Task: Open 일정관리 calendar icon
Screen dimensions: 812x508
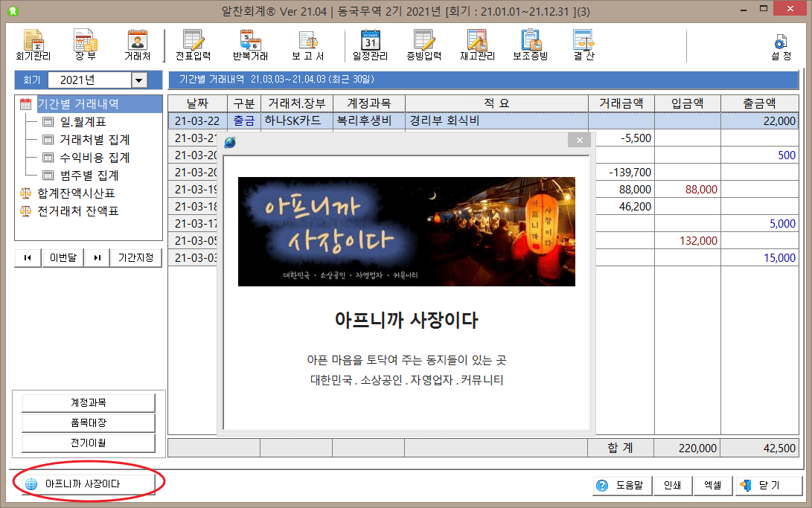Action: [x=370, y=45]
